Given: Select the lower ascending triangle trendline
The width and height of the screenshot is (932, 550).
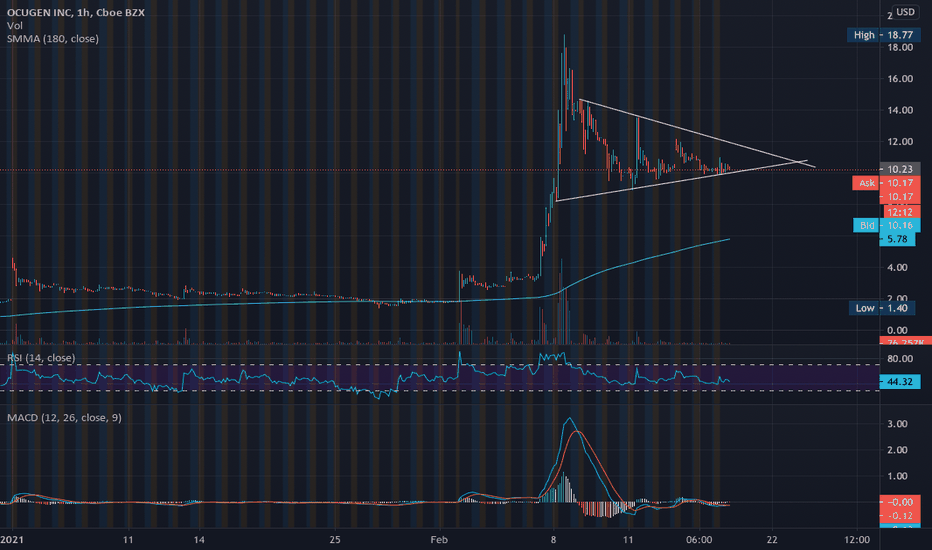Looking at the screenshot, I should pos(681,181).
